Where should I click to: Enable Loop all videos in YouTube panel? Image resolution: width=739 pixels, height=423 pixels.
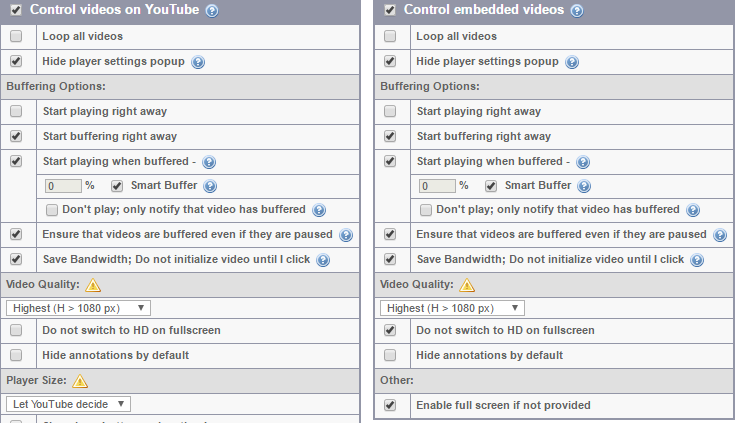click(16, 37)
